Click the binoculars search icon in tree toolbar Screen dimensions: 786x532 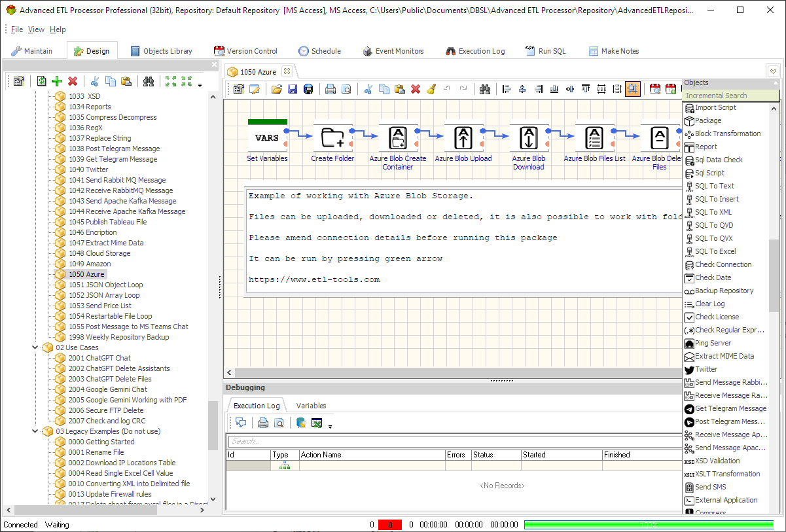pyautogui.click(x=149, y=81)
